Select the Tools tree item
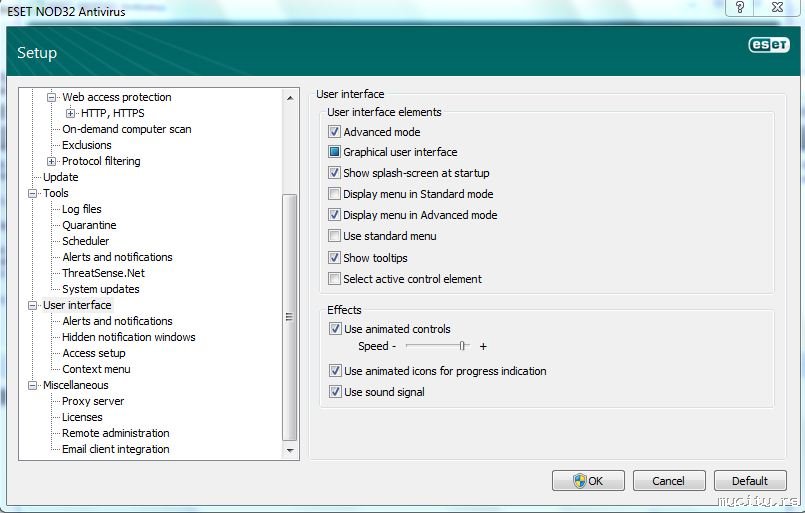This screenshot has height=513, width=805. (x=55, y=193)
